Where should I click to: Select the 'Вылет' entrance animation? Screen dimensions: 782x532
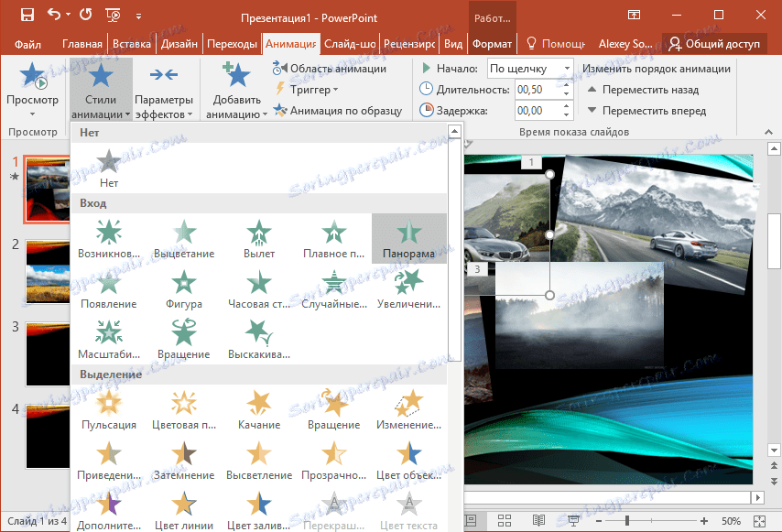tap(259, 234)
